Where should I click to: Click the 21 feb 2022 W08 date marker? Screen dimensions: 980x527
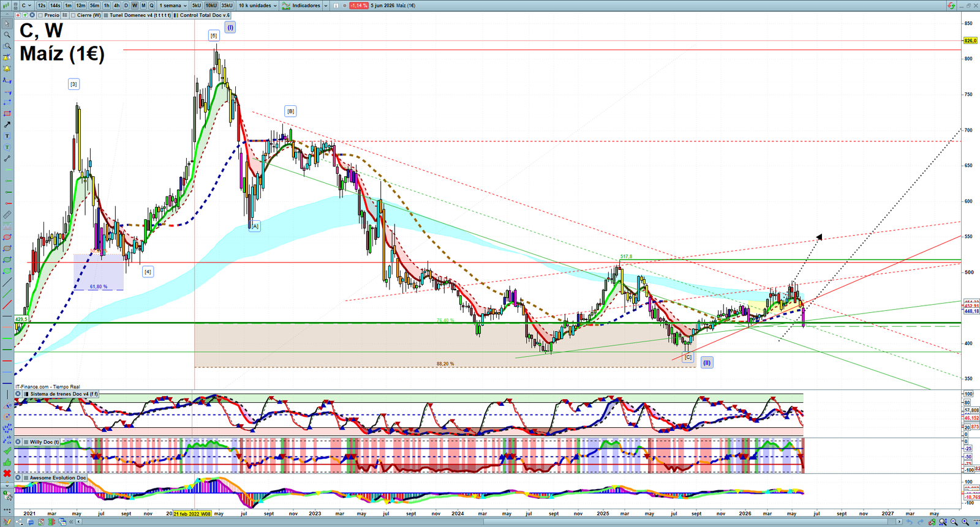(x=192, y=514)
